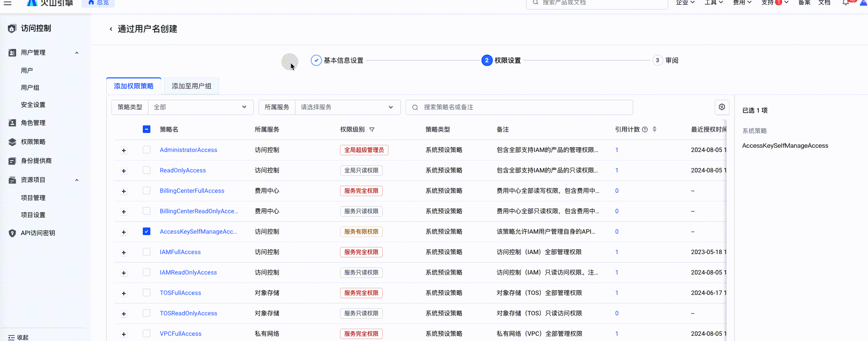Click step 3 审阅 circle

657,60
